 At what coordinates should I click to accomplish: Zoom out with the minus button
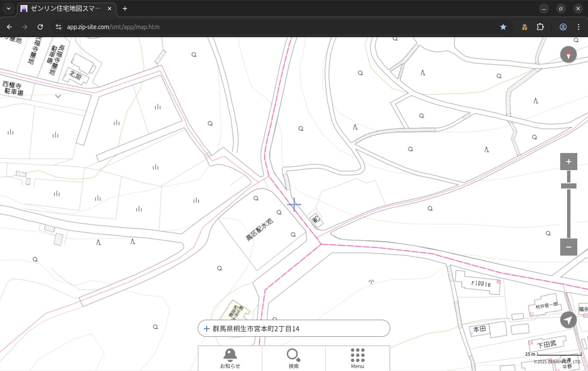(x=568, y=247)
